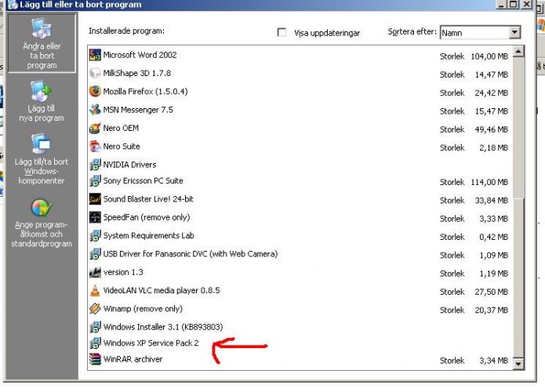Screen dimensions: 545x392
Task: Click the Nero Suite icon
Action: (x=95, y=147)
